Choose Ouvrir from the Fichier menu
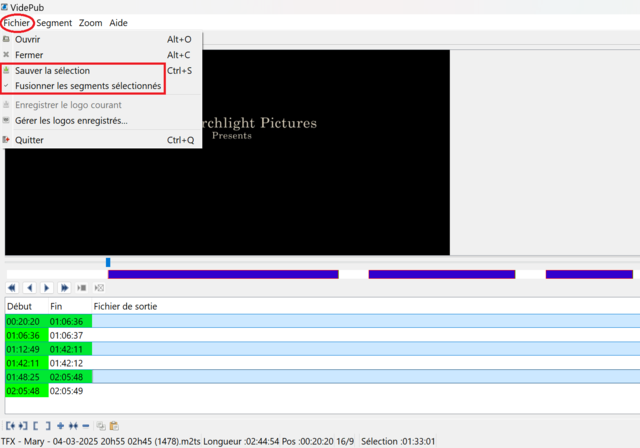640x448 pixels. point(101,40)
